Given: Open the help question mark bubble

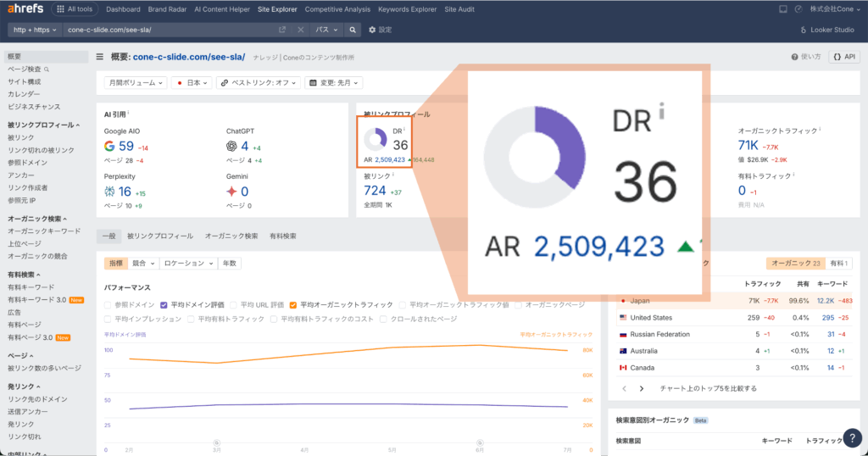Looking at the screenshot, I should click(x=853, y=437).
